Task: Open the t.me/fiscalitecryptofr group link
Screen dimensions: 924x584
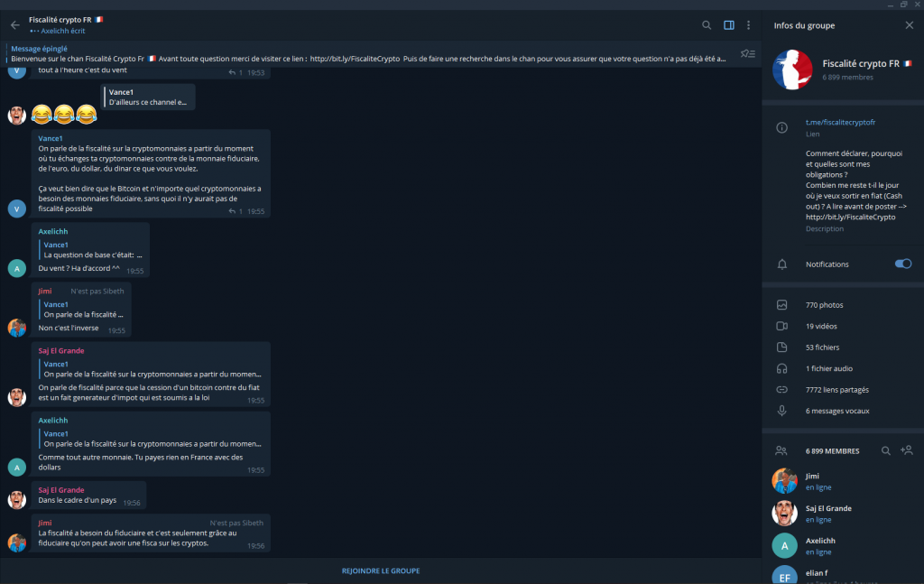Action: 840,122
